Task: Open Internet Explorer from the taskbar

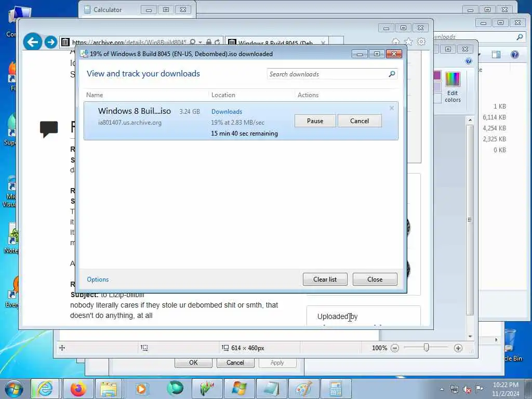Action: (x=45, y=389)
